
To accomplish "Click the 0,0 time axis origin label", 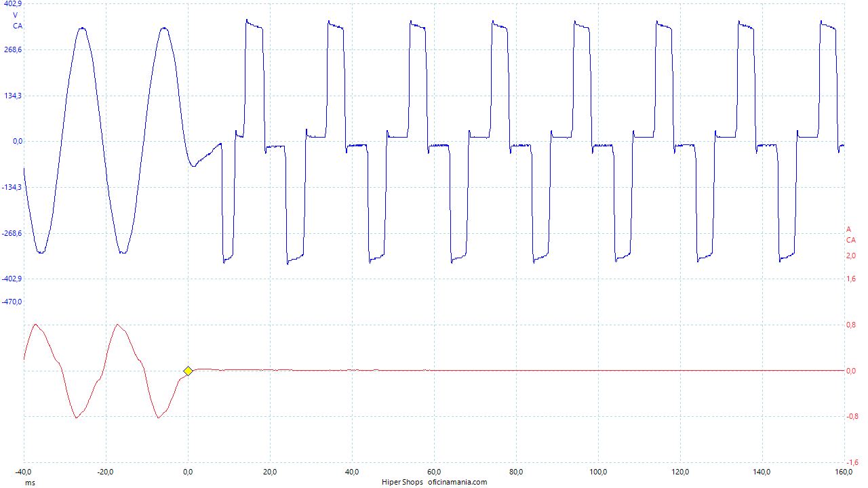I will point(188,472).
